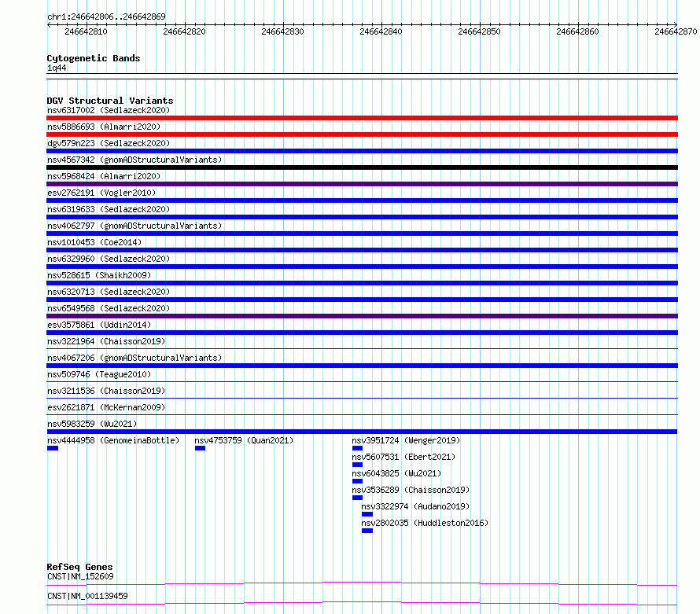
Task: Open nsv4062797 (gnomADStructuralVariants)
Action: tap(134, 226)
